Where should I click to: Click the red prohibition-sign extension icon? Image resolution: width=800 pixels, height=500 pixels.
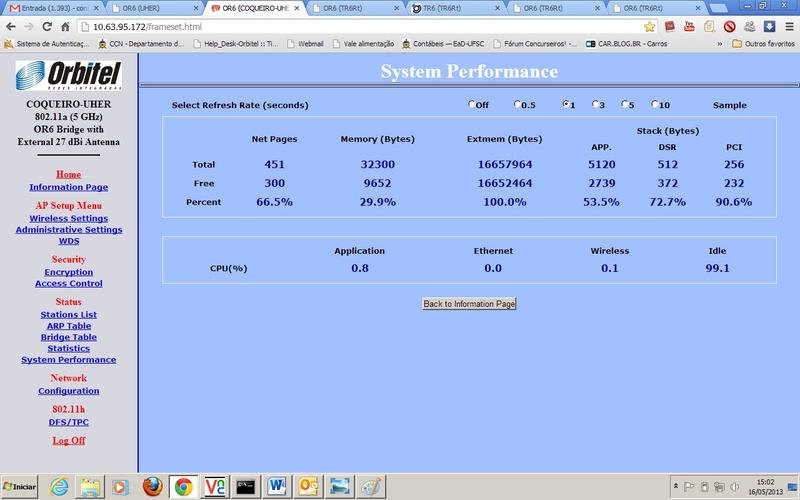(729, 27)
